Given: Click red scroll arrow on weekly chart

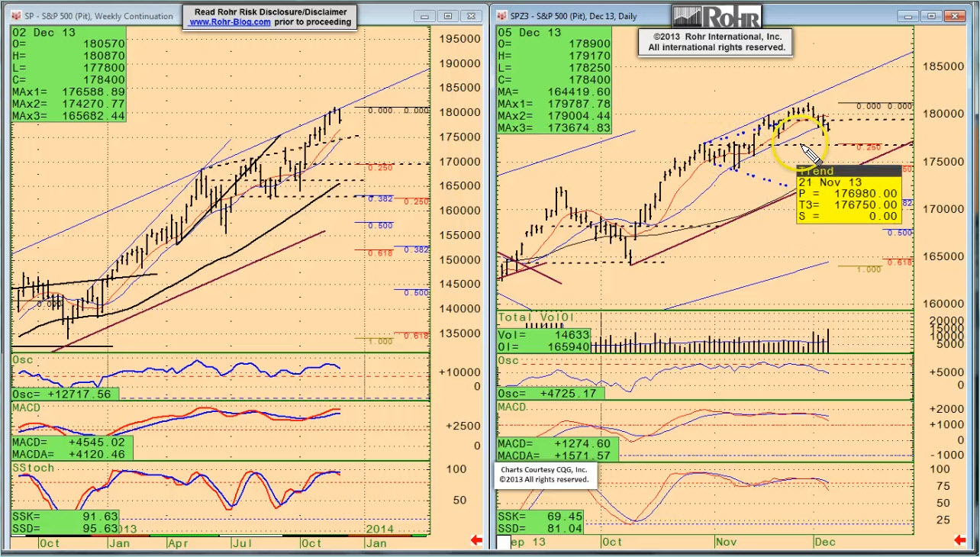Looking at the screenshot, I should tap(476, 541).
